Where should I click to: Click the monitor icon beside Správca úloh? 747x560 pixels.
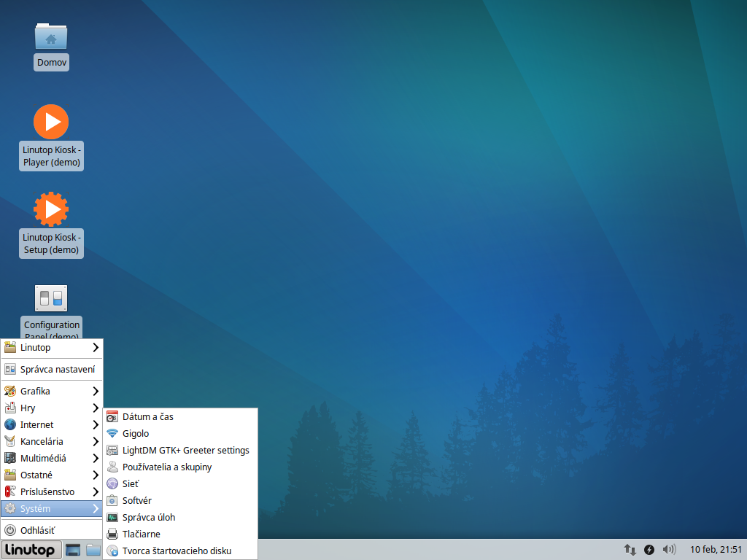pyautogui.click(x=112, y=518)
